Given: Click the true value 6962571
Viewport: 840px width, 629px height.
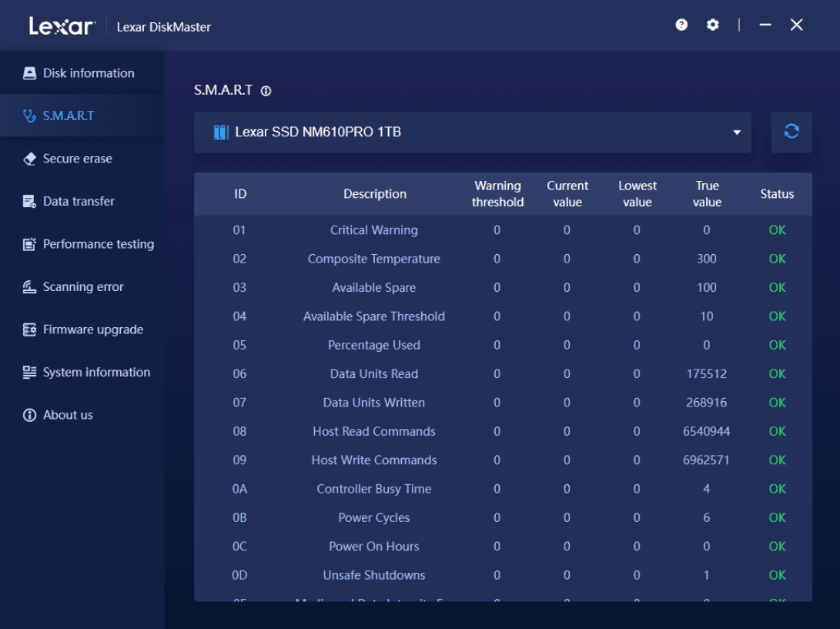Looking at the screenshot, I should coord(707,460).
